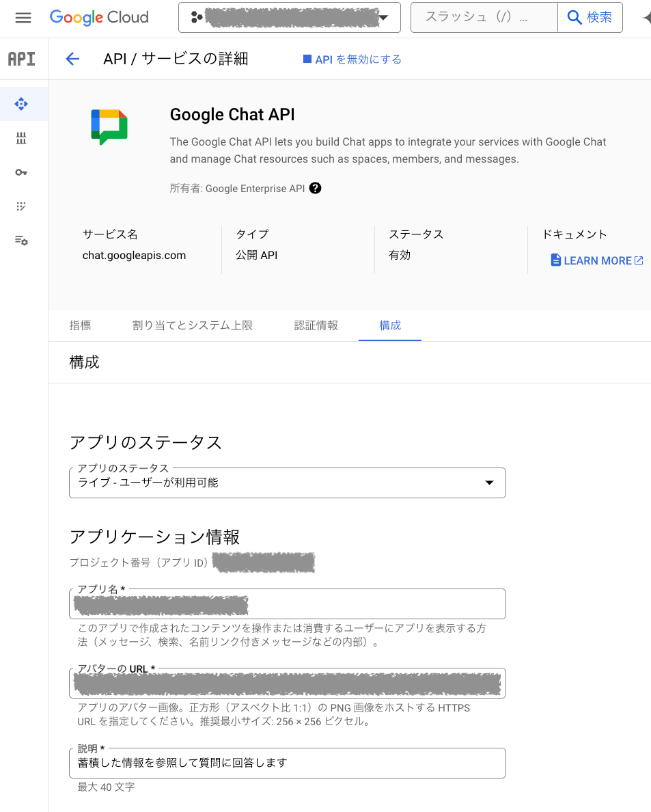
Task: Open credentials key icon in sidebar
Action: pyautogui.click(x=21, y=172)
